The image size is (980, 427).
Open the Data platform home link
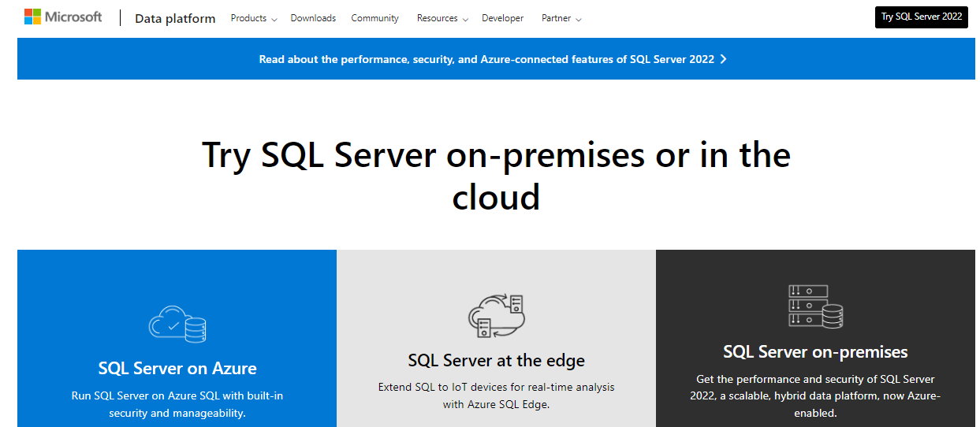coord(175,18)
